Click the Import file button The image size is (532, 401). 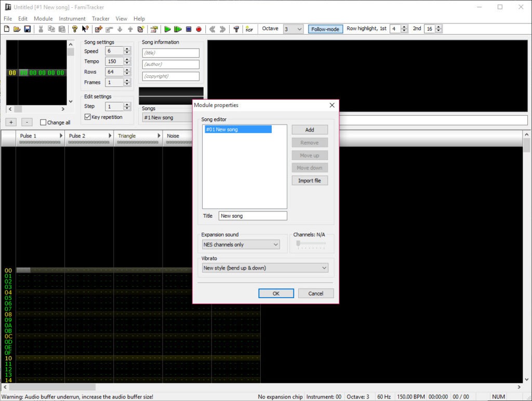310,180
